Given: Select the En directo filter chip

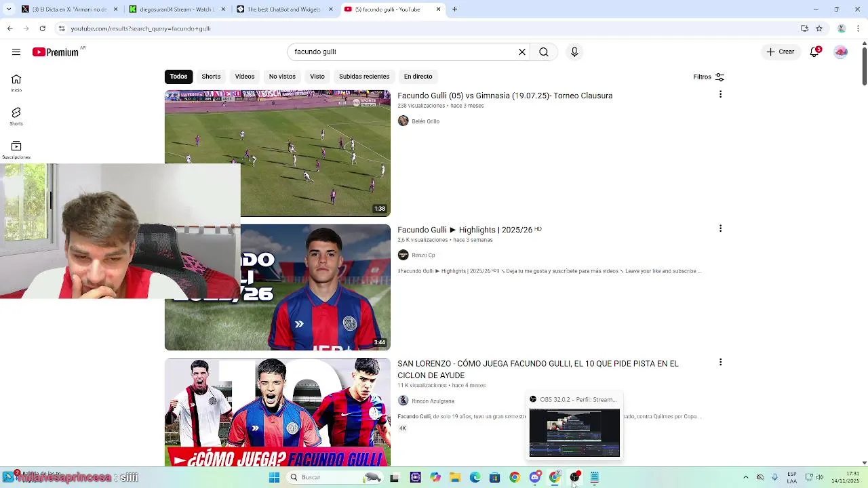Looking at the screenshot, I should pos(418,77).
